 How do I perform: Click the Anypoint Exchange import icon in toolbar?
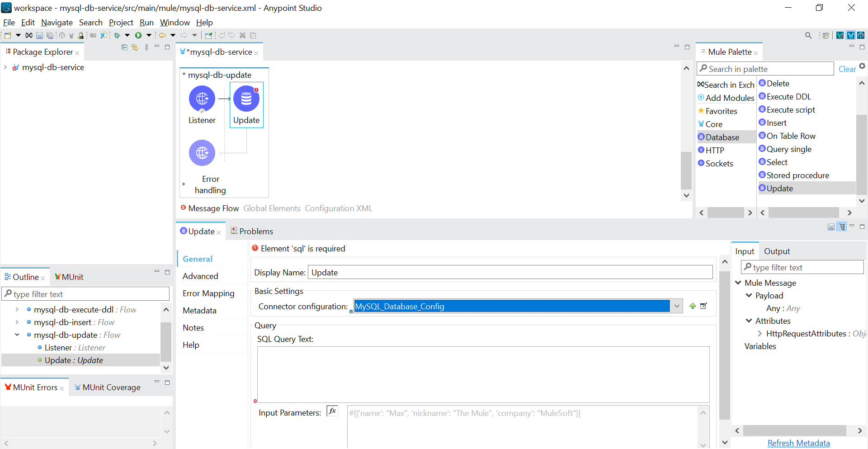pyautogui.click(x=104, y=35)
